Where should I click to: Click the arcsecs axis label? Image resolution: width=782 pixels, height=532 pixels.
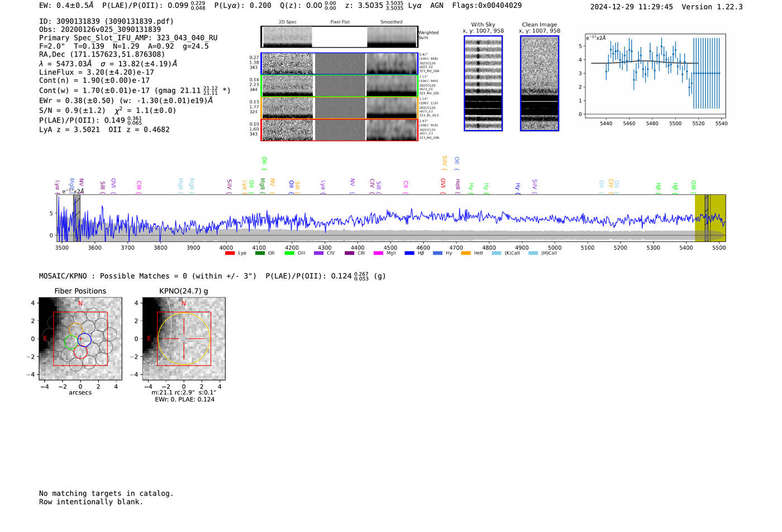(x=80, y=392)
